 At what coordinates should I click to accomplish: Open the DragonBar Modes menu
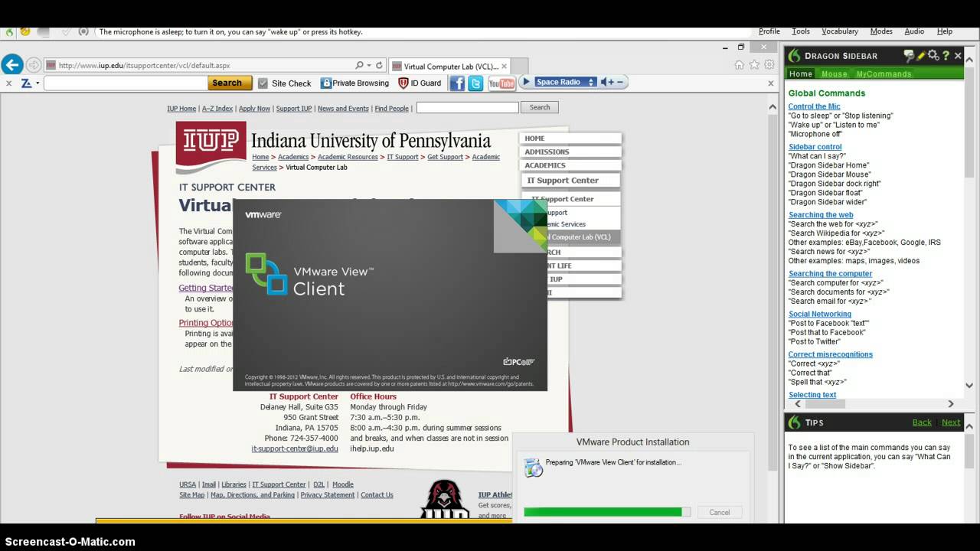click(x=881, y=31)
